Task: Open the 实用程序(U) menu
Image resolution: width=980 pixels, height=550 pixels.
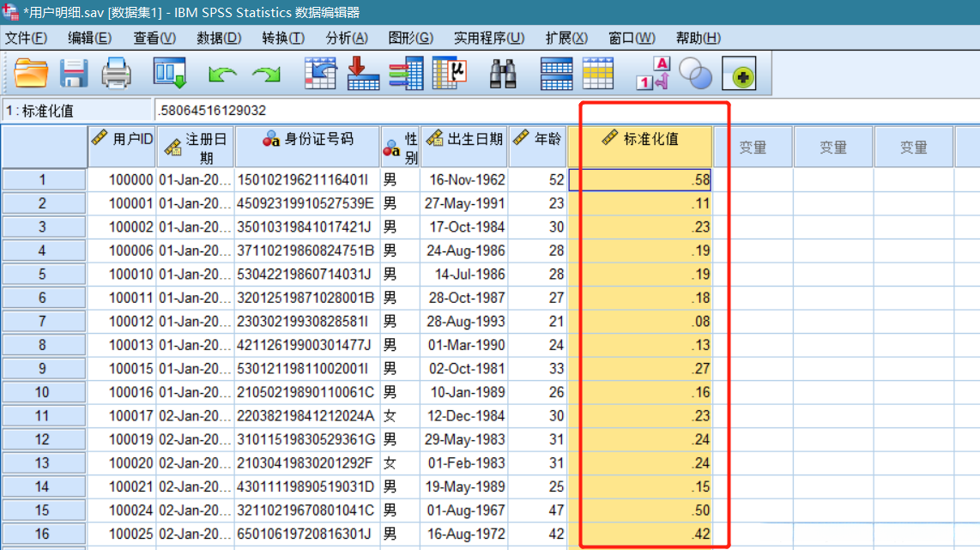Action: click(x=489, y=38)
